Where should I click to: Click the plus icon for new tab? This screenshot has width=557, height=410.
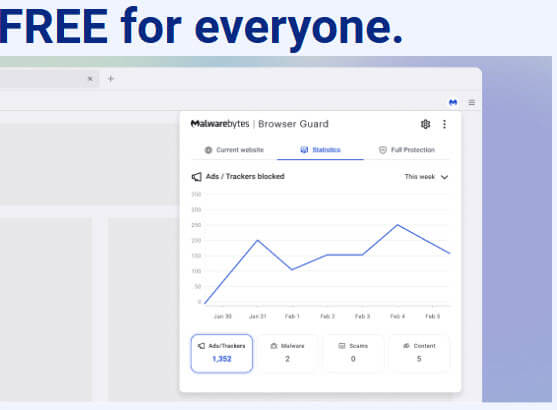[x=111, y=79]
